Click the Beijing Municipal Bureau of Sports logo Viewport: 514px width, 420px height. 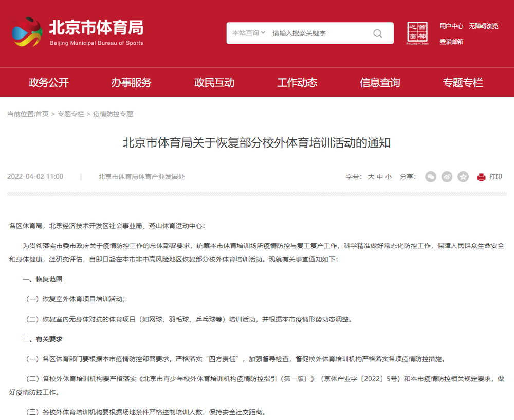(x=77, y=32)
